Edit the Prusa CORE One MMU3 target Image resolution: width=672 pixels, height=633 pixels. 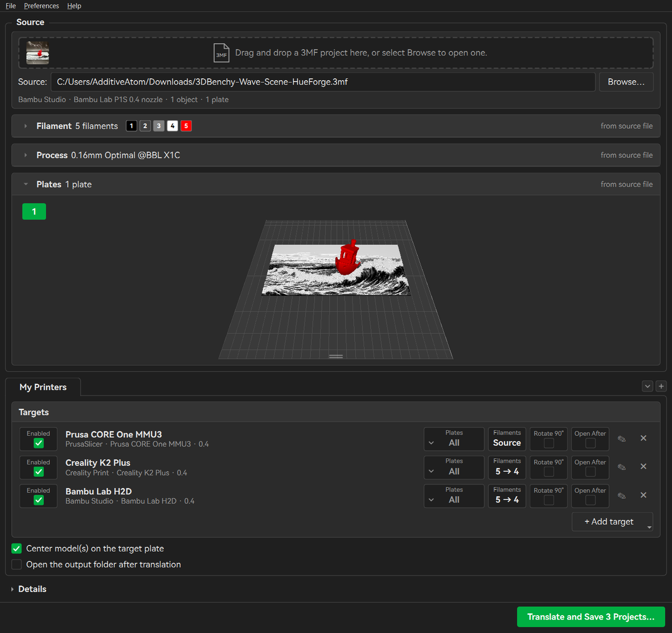coord(622,439)
